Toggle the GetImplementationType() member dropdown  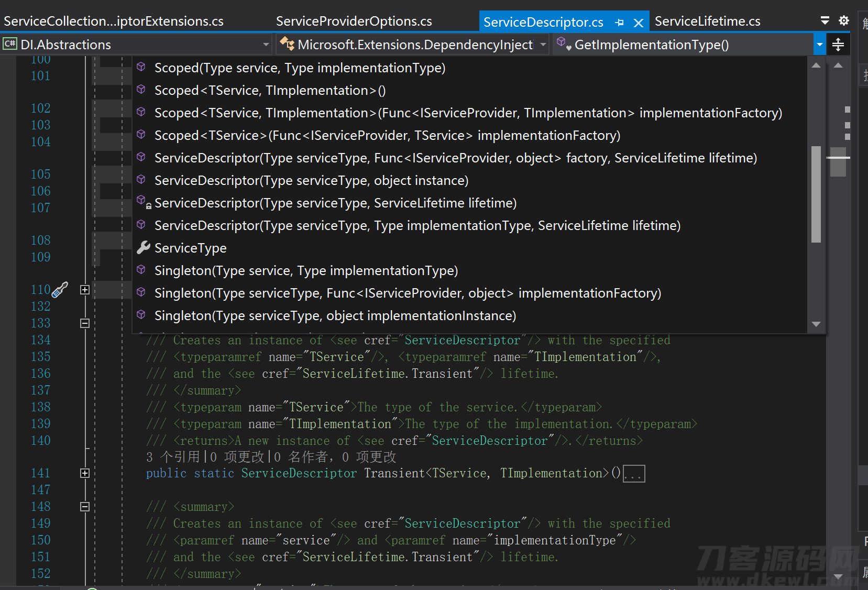tap(819, 45)
